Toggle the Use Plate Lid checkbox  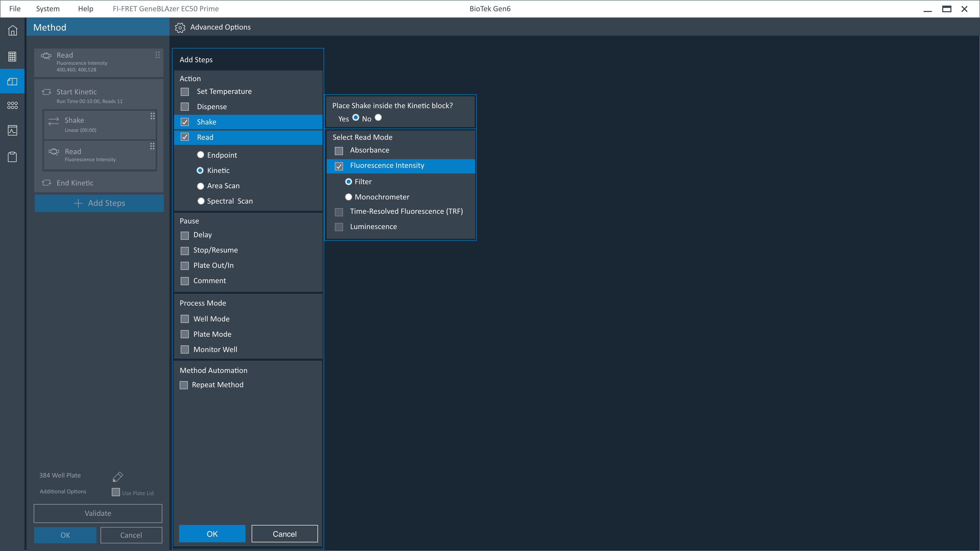(116, 492)
